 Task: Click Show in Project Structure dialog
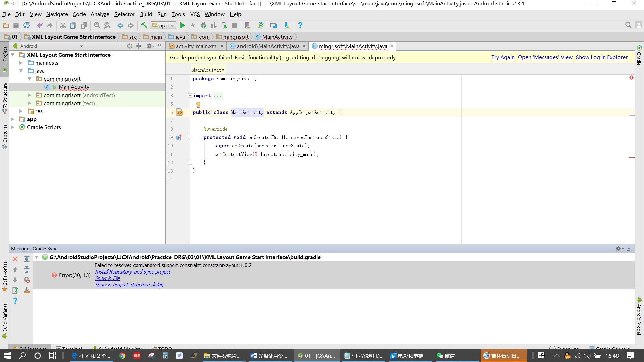point(129,285)
